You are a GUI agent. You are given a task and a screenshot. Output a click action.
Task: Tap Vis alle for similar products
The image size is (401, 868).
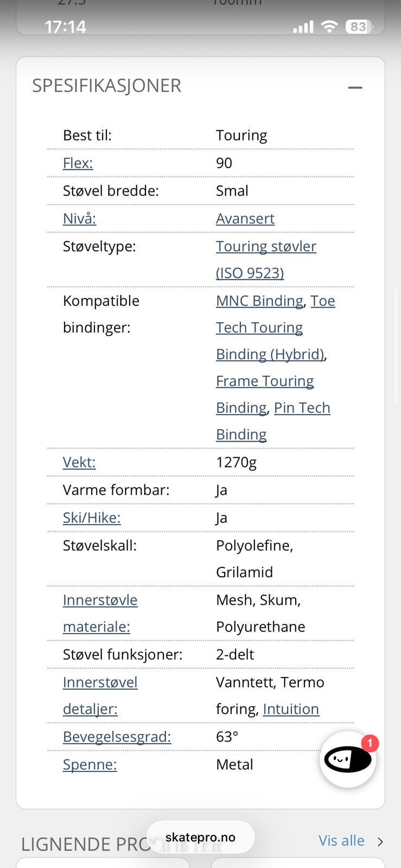click(x=341, y=840)
